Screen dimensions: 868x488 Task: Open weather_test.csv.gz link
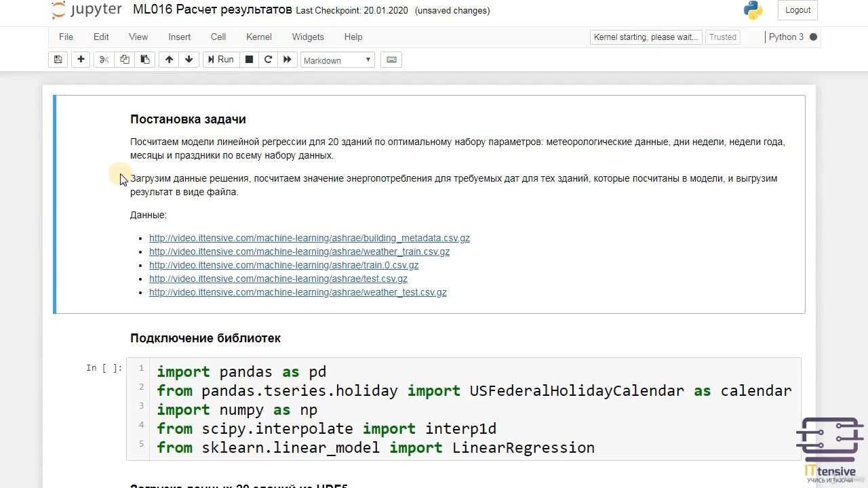(x=298, y=292)
